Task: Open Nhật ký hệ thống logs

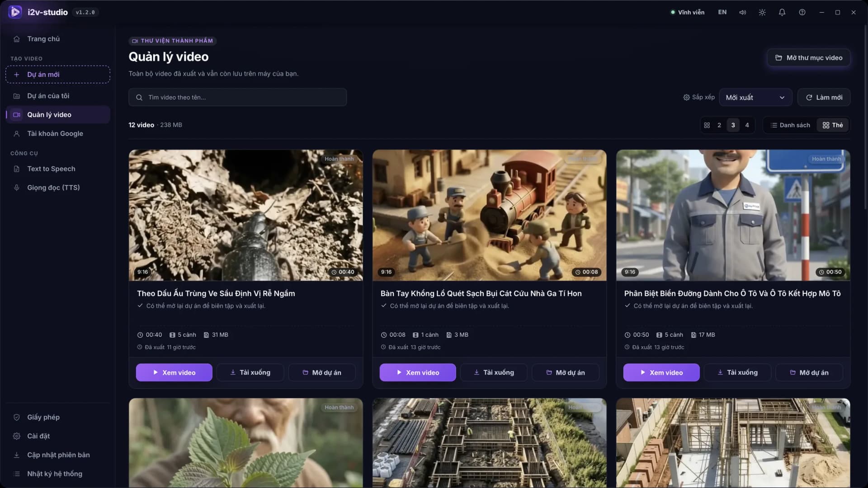Action: click(x=58, y=474)
